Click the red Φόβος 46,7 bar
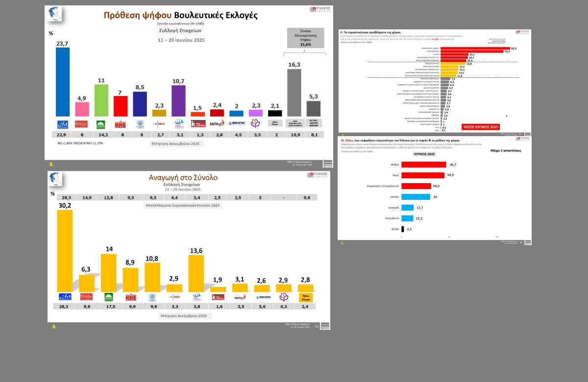The image size is (588, 382). click(x=423, y=165)
